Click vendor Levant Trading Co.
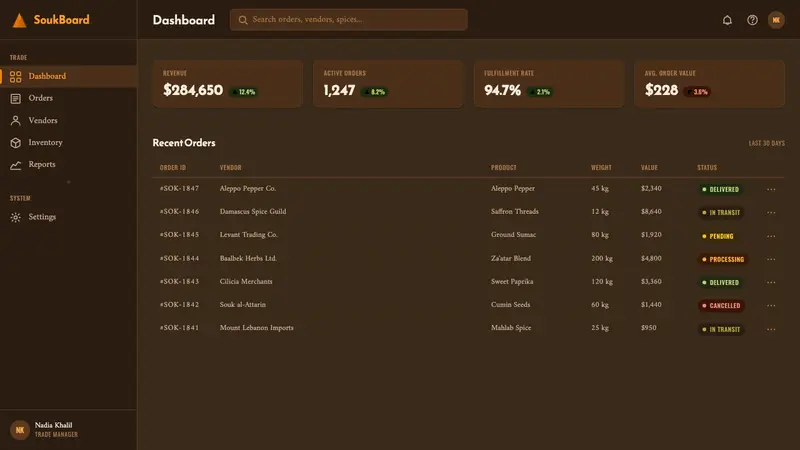Image resolution: width=800 pixels, height=450 pixels. 248,235
